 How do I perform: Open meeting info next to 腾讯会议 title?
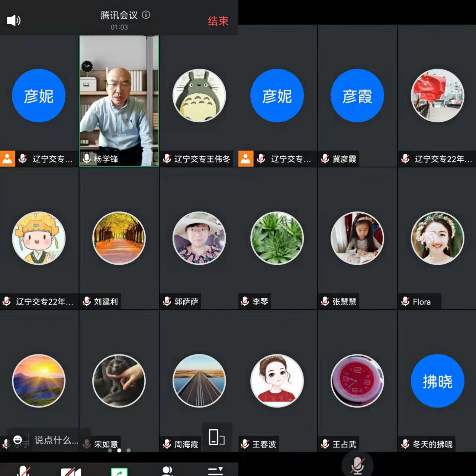tap(146, 15)
